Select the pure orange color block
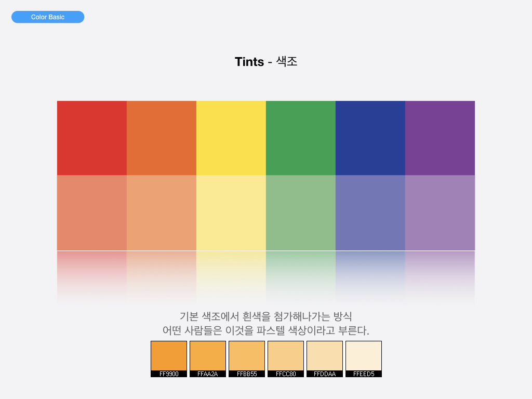532x399 pixels. coord(161,138)
